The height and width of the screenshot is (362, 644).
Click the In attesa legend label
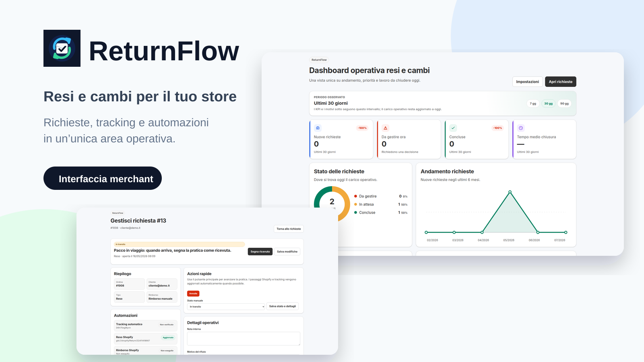[366, 204]
